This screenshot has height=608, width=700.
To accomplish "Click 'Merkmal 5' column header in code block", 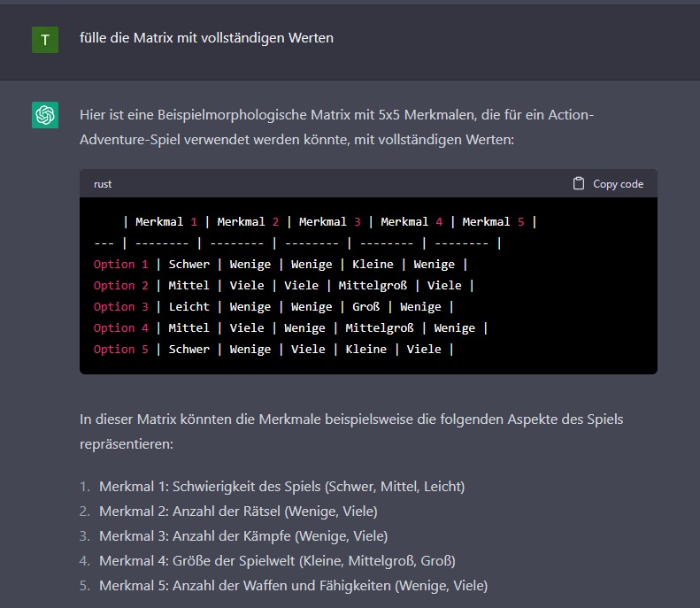I will click(x=493, y=221).
